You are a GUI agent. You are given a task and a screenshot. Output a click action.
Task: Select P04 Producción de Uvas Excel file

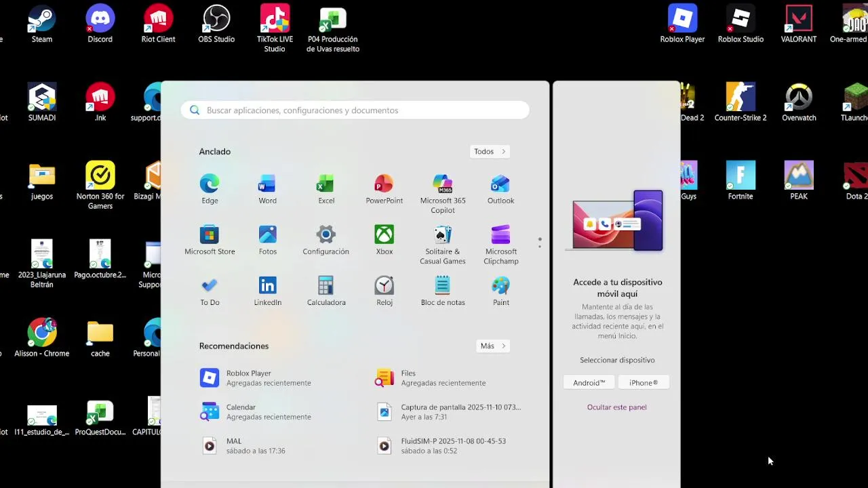coord(333,28)
